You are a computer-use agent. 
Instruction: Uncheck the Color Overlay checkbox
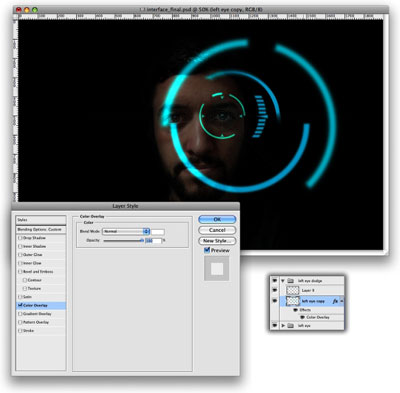click(x=20, y=305)
